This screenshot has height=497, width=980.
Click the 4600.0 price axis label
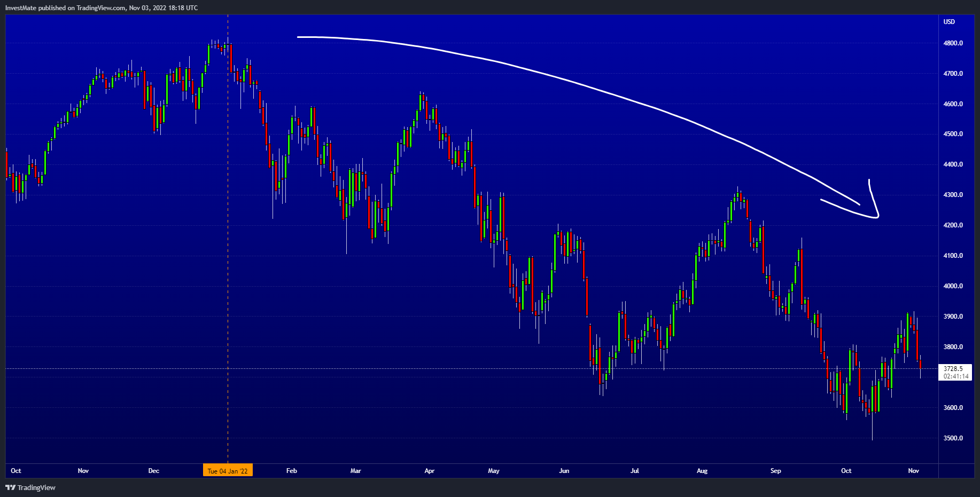point(953,104)
